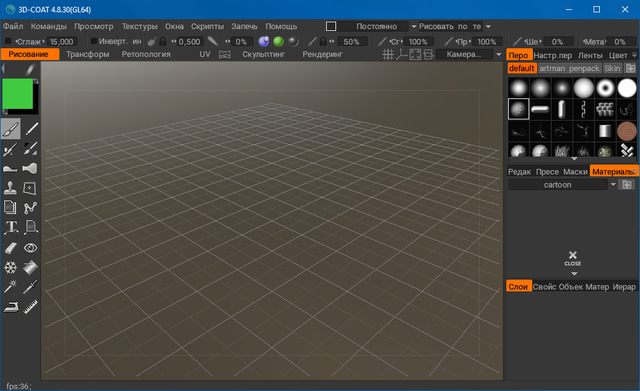Image resolution: width=640 pixels, height=391 pixels.
Task: Switch to the Скульптинг tab
Action: (x=263, y=54)
